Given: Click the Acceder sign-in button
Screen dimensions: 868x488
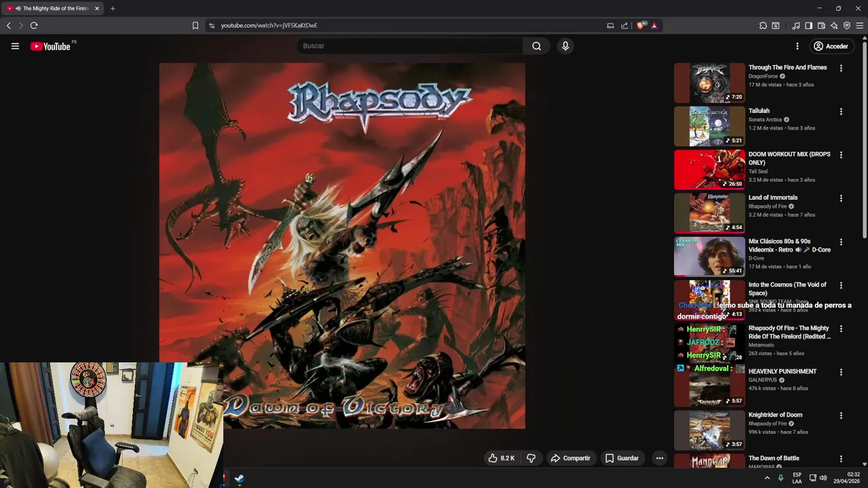Looking at the screenshot, I should point(831,46).
